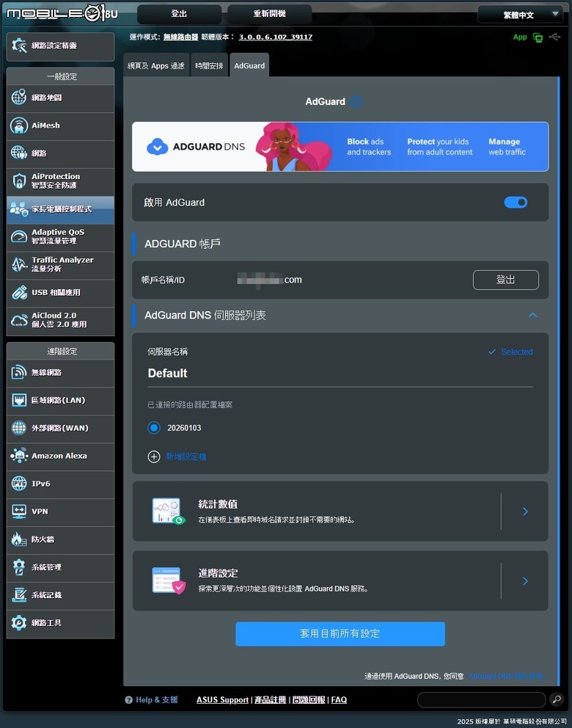Collapse the AdGuard DNS 伺服器列表 section
This screenshot has width=572, height=728.
click(x=532, y=316)
